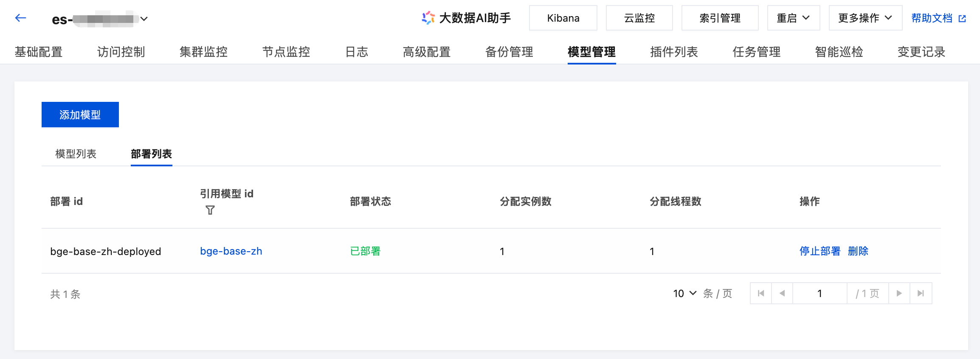Click the back arrow icon

(x=20, y=18)
